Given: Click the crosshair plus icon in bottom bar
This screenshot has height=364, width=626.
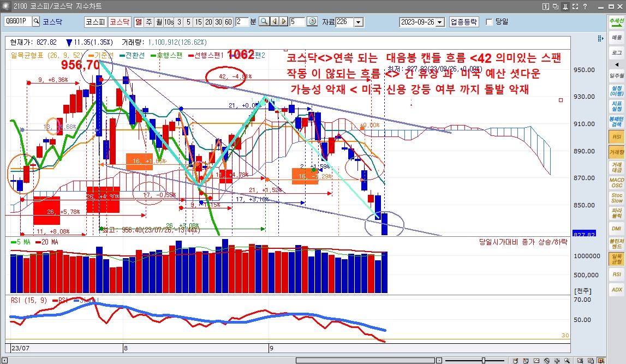Looking at the screenshot, I should click(557, 361).
